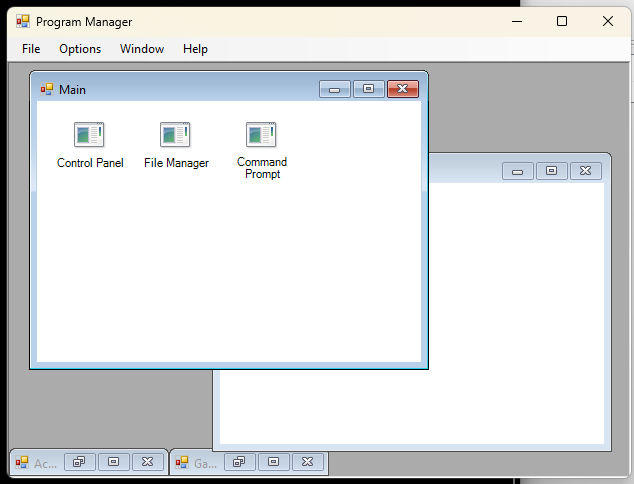
Task: Click the minimized 'Ac...' window icon
Action: click(x=21, y=462)
